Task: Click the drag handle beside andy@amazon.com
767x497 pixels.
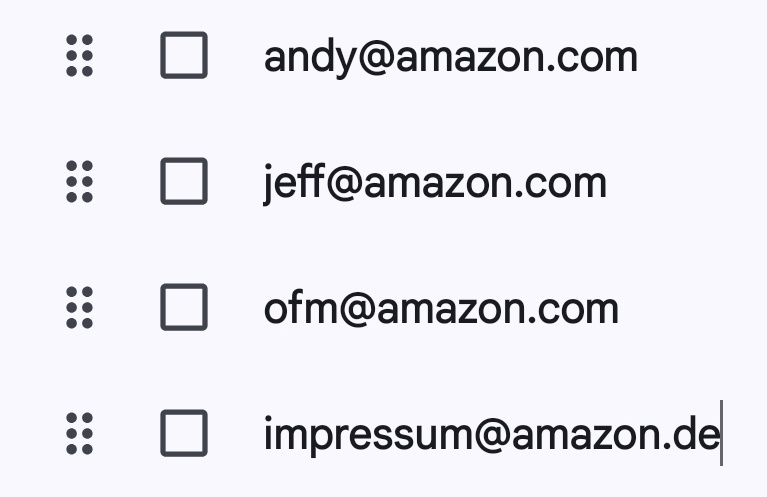Action: (x=79, y=56)
